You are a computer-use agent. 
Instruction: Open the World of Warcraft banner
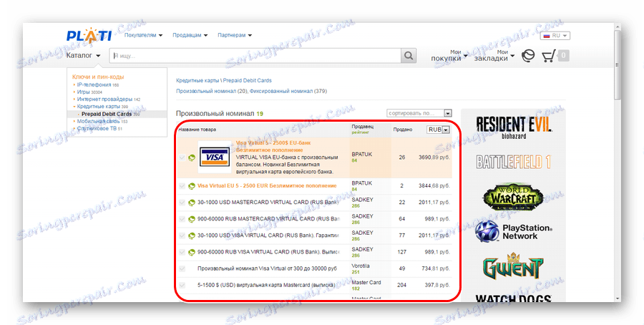click(x=513, y=198)
